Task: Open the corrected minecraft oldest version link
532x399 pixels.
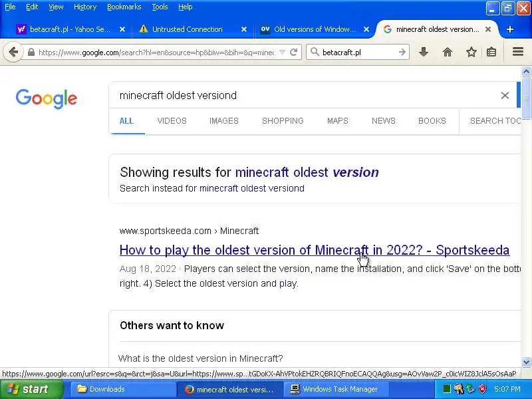Action: coord(307,172)
